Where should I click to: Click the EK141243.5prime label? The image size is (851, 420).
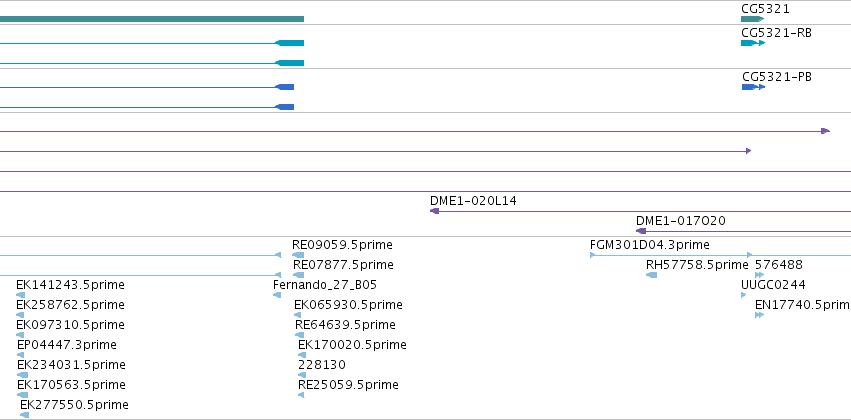point(70,285)
